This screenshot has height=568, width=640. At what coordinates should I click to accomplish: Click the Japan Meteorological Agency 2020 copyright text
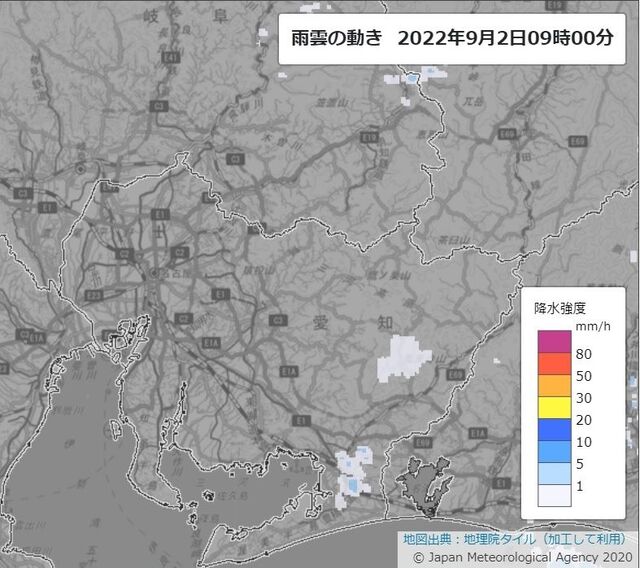coord(523,557)
